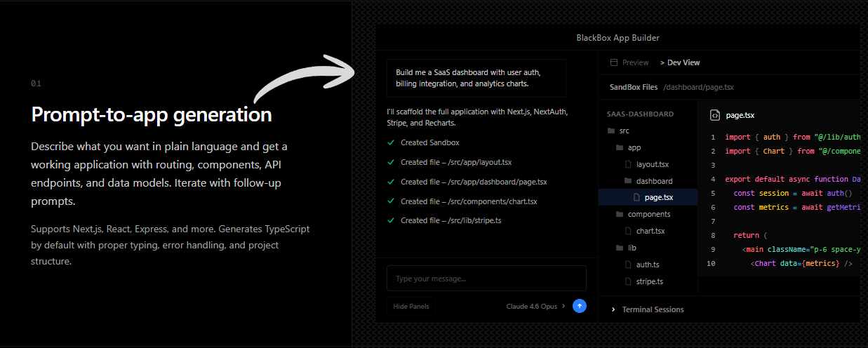Open auth.ts in the file tree

[648, 265]
